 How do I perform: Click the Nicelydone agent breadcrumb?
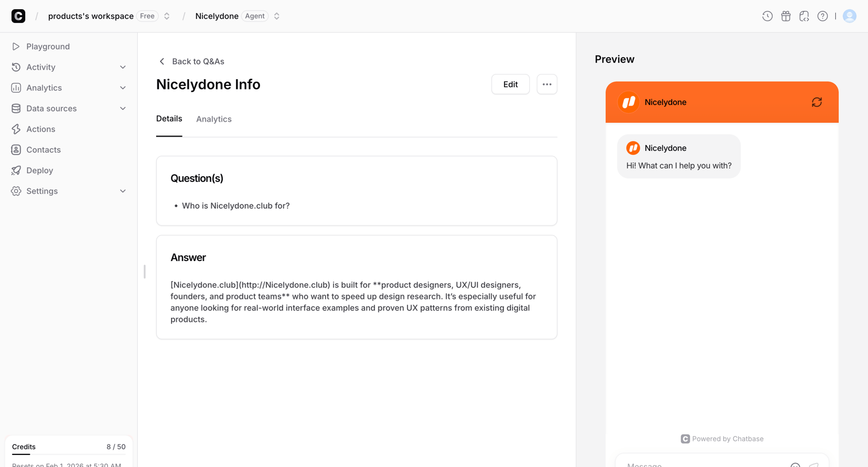[216, 16]
